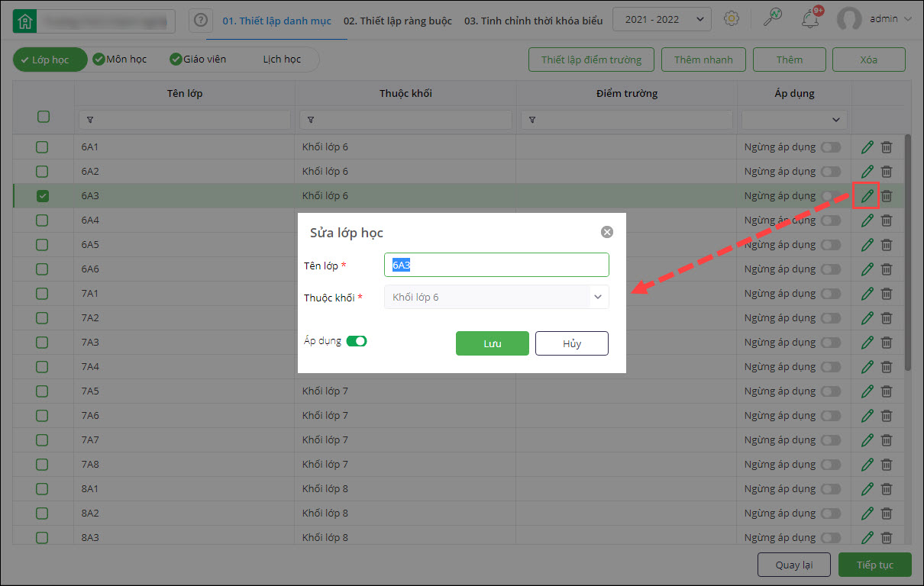Click the Tên lớp input field

(x=496, y=265)
